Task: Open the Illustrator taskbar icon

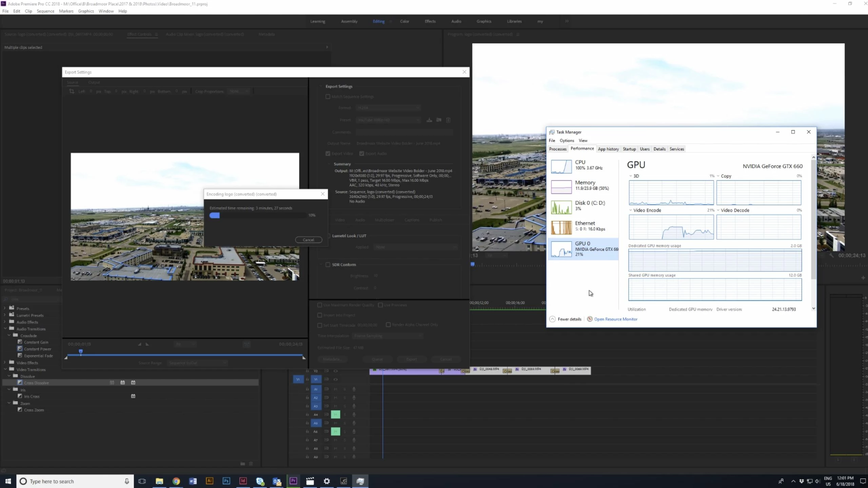Action: [x=209, y=481]
